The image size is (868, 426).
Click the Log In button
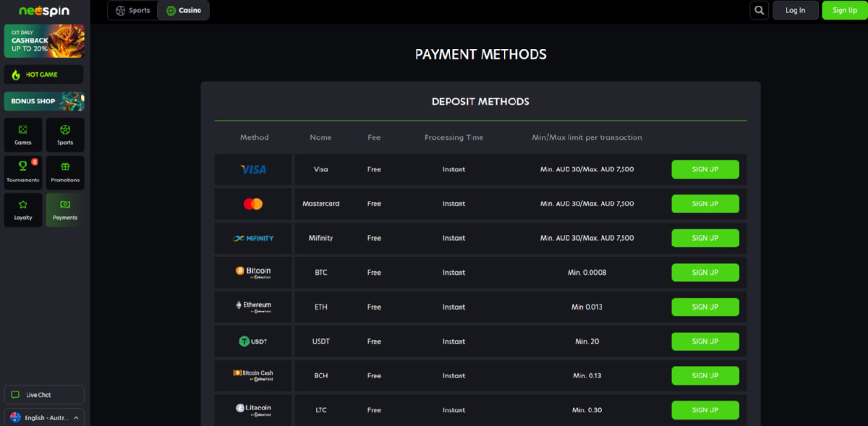(x=796, y=10)
